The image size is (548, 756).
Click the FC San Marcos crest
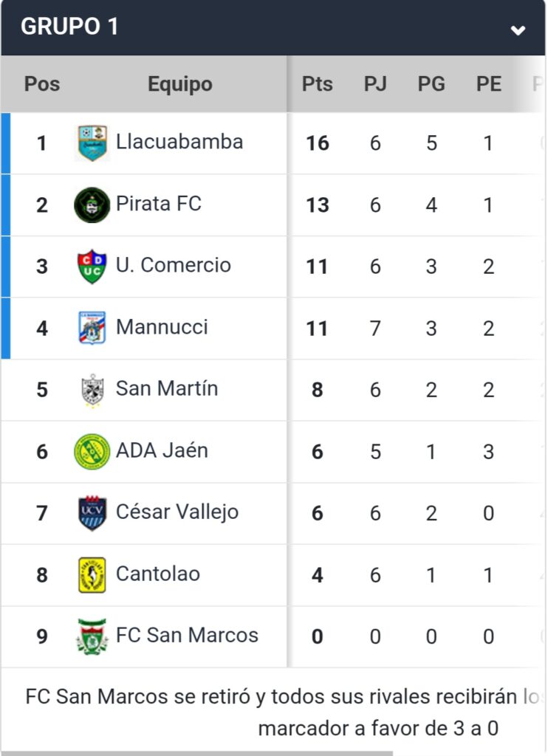(92, 636)
